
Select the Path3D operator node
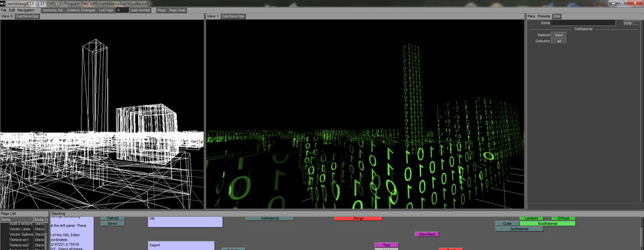[x=112, y=218]
